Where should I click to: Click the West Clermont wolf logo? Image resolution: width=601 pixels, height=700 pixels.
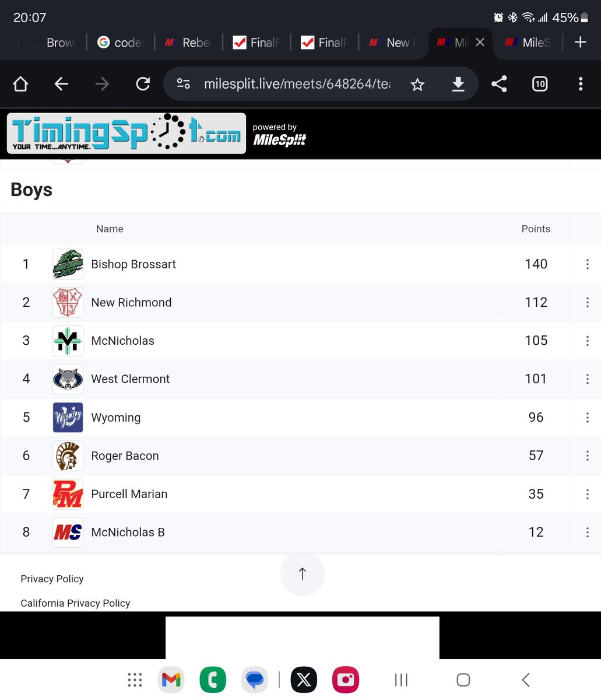(68, 379)
